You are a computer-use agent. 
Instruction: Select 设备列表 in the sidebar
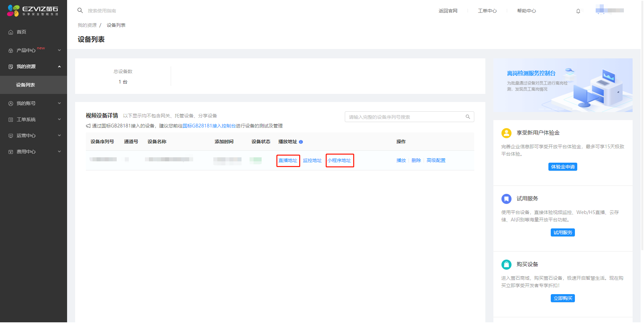(25, 85)
